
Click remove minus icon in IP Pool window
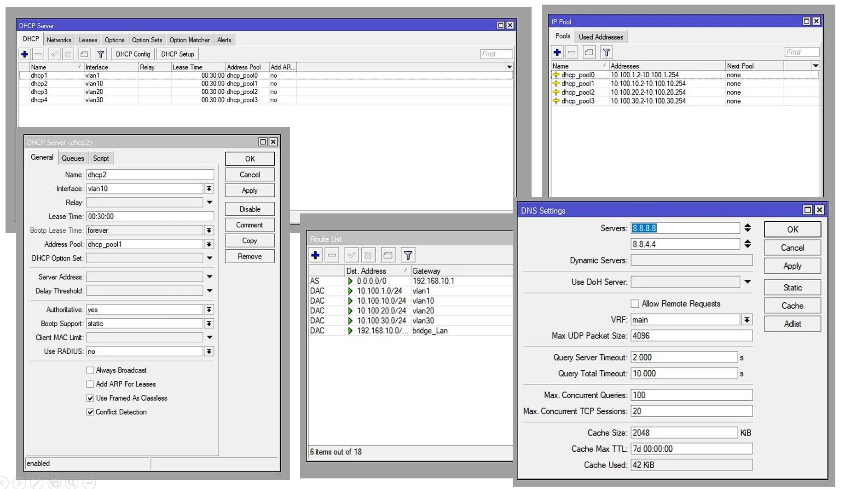pyautogui.click(x=572, y=52)
